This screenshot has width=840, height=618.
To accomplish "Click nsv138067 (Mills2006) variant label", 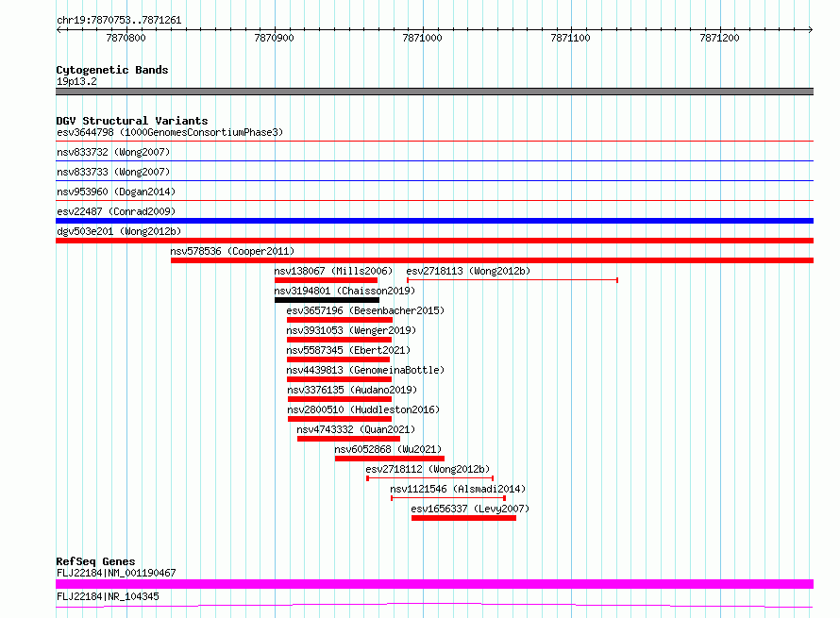I will (x=333, y=271).
